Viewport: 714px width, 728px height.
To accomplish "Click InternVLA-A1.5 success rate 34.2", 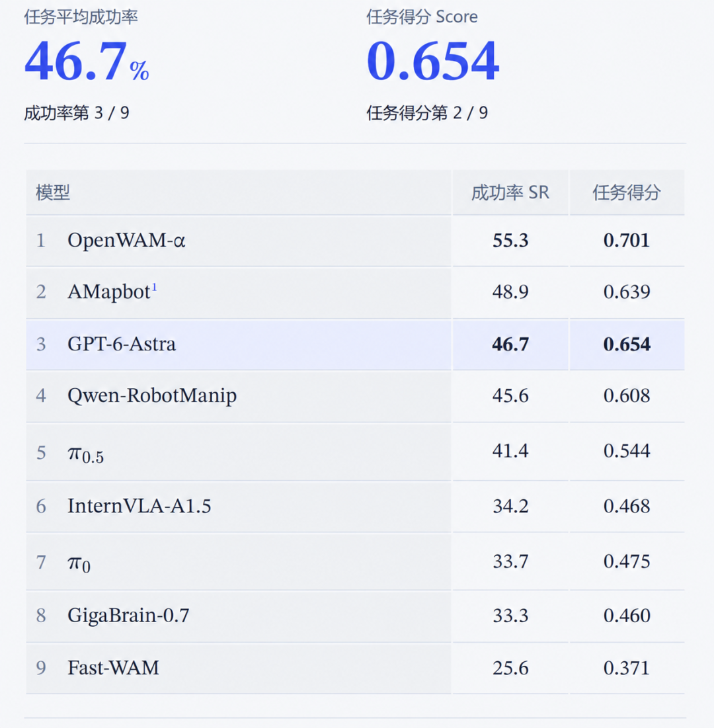I will click(510, 506).
